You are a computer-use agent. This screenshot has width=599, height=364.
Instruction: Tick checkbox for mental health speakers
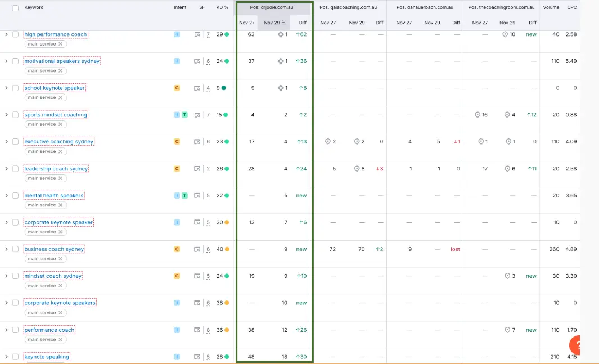point(15,196)
